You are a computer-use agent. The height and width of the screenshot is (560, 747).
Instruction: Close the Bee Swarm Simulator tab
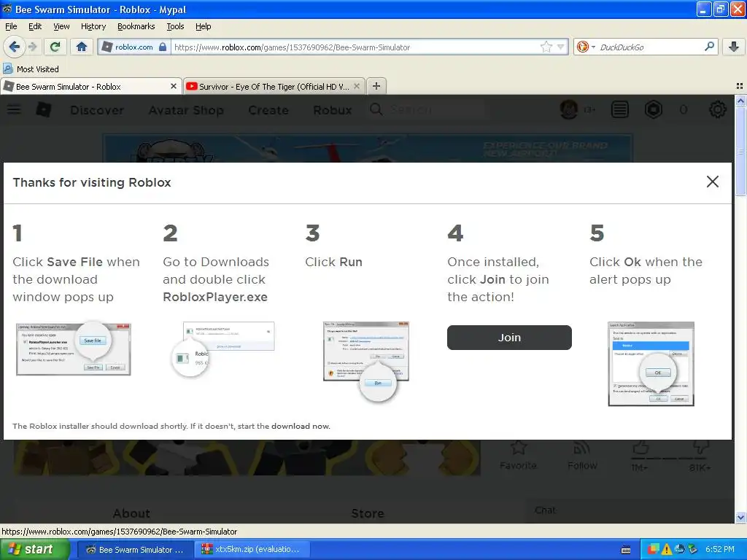(174, 86)
